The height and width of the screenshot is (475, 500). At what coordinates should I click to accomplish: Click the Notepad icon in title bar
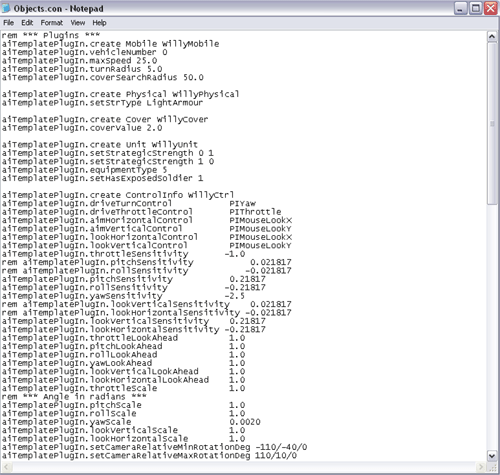(x=6, y=8)
